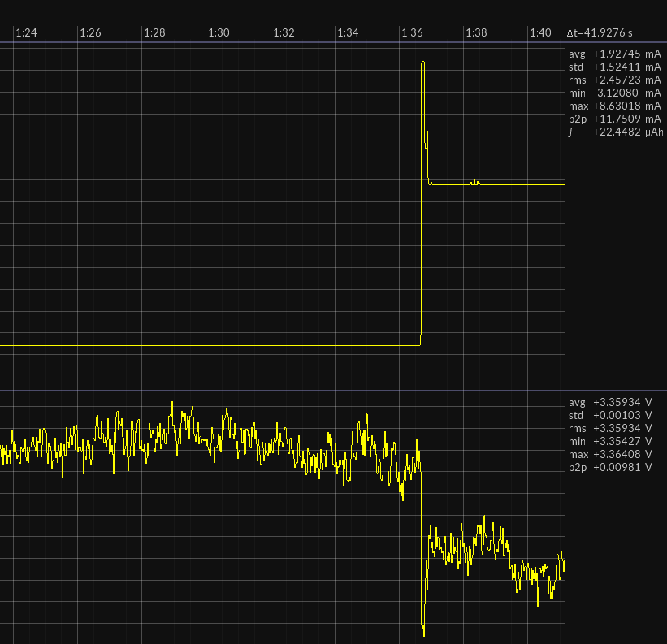Viewport: 667px width, 644px height.
Task: Click the small current blip near 1:38
Action: (x=475, y=183)
